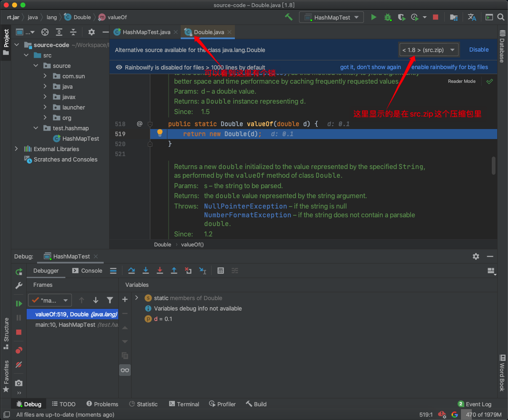Toggle Rainbowify eye icon in banner
The width and height of the screenshot is (508, 420).
119,67
